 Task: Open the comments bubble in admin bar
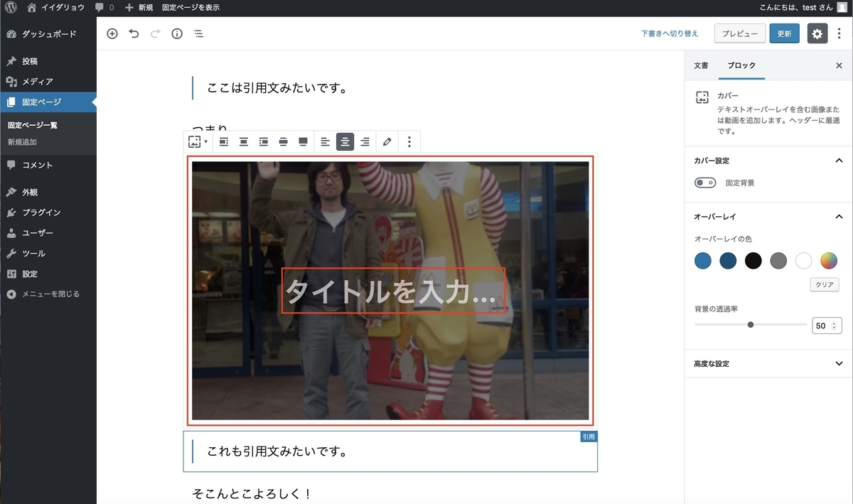[104, 7]
